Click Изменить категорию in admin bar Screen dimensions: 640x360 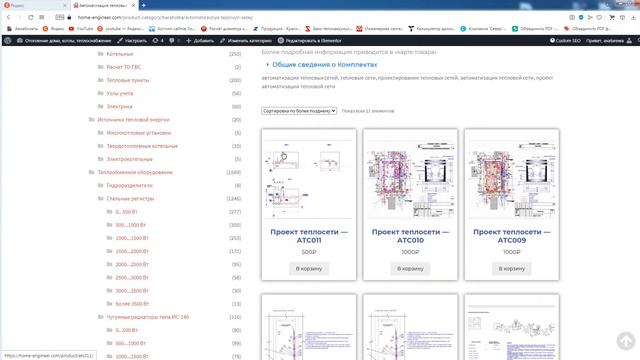click(246, 41)
